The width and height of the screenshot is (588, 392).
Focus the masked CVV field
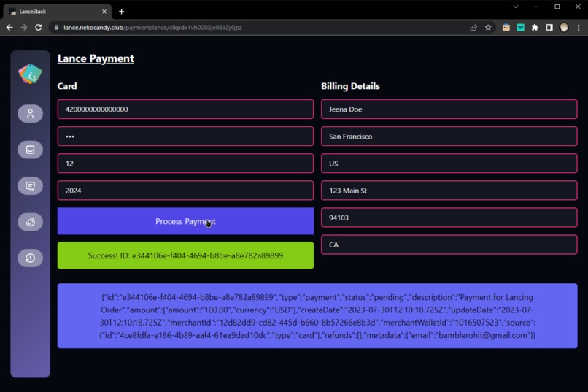(x=185, y=137)
